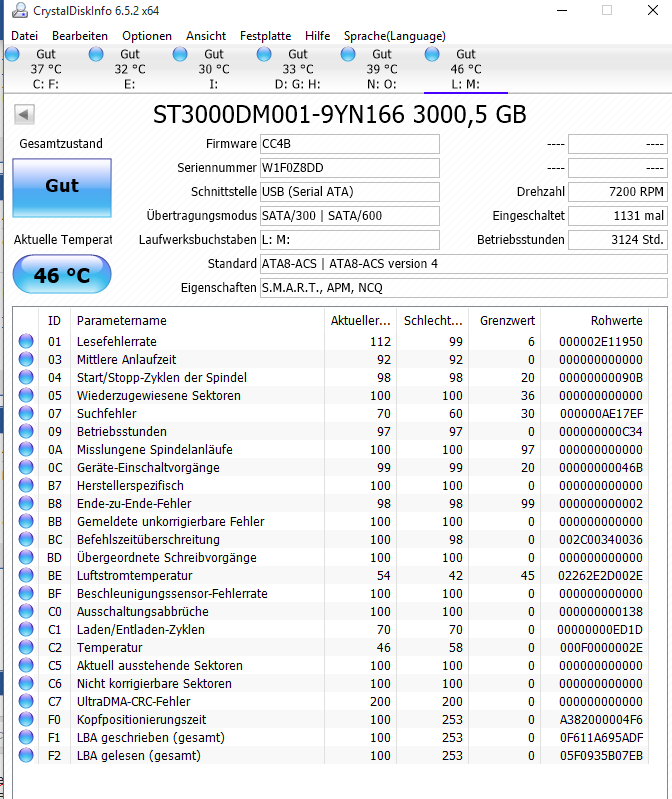
Task: Click the 46 °C temperature button
Action: (x=62, y=275)
